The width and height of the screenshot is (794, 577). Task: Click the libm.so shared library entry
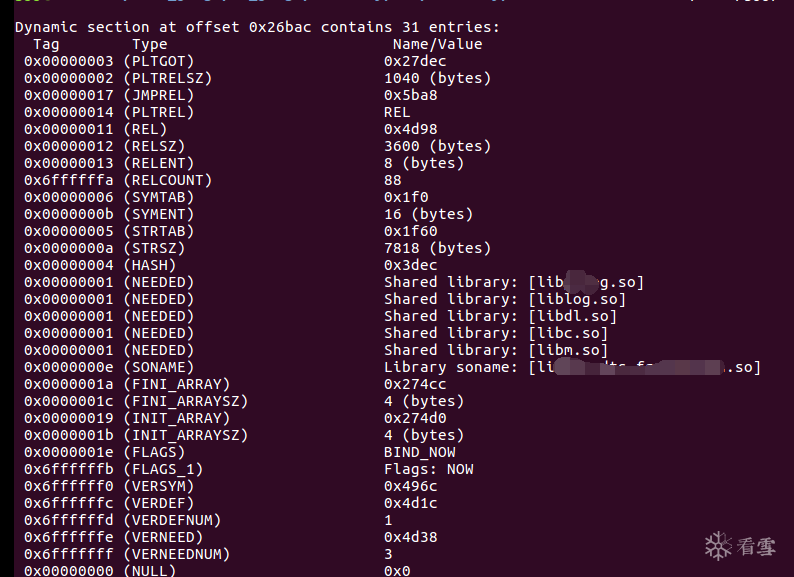496,350
